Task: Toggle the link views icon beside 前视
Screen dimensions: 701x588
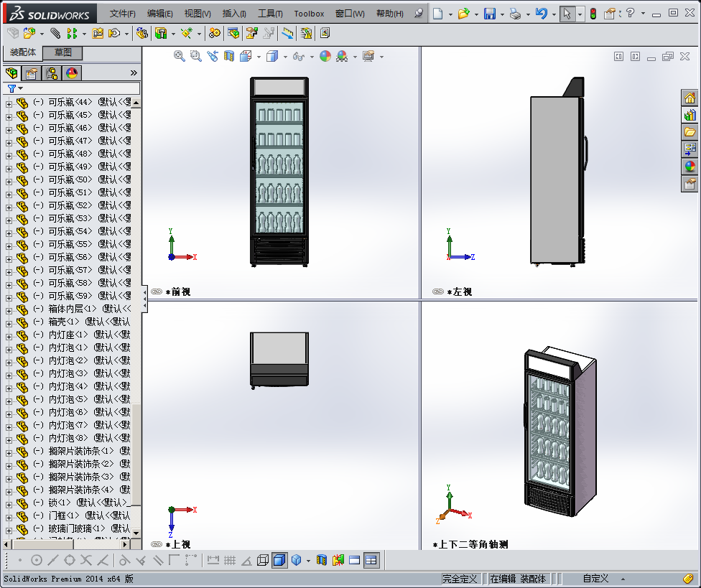Action: pyautogui.click(x=157, y=291)
